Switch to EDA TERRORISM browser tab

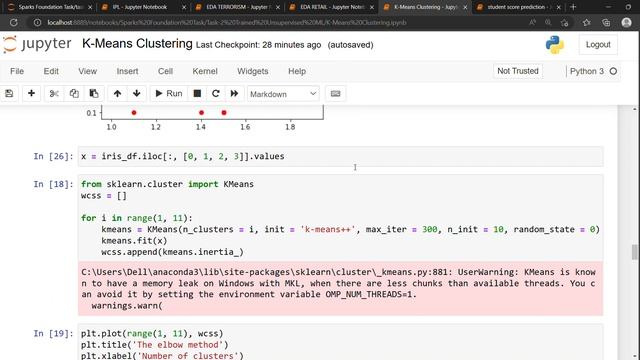coord(236,7)
